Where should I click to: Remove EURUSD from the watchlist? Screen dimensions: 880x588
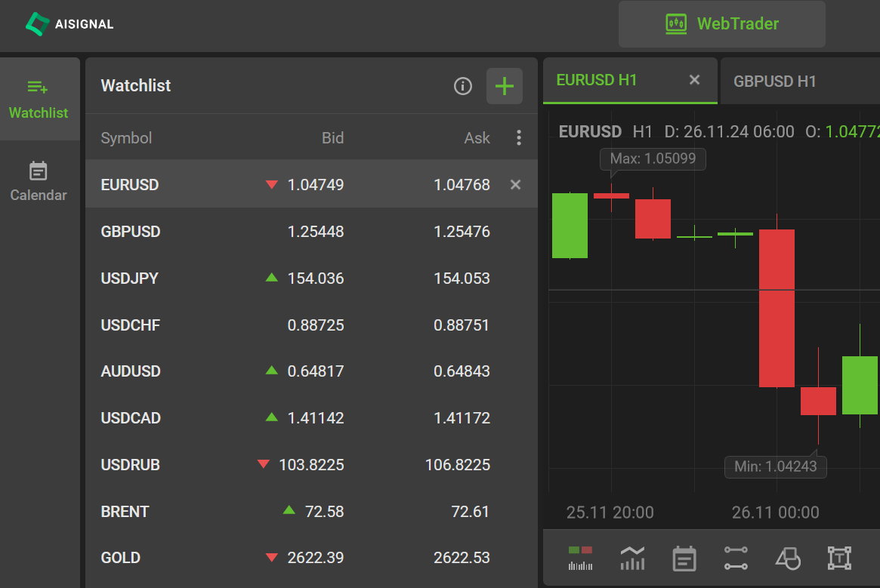[x=515, y=185]
